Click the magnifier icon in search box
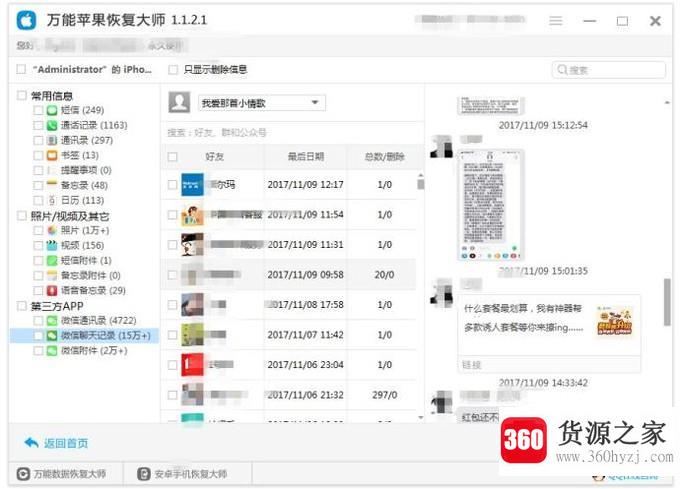 (562, 70)
